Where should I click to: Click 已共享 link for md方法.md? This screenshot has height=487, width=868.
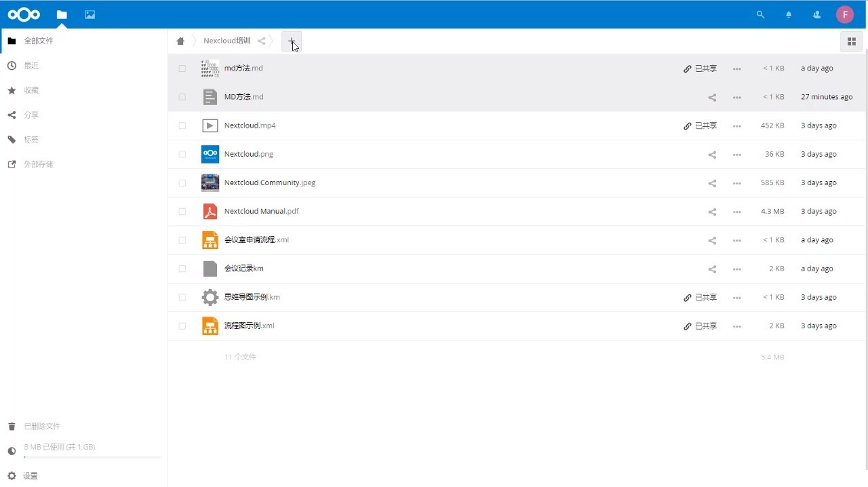coord(700,69)
